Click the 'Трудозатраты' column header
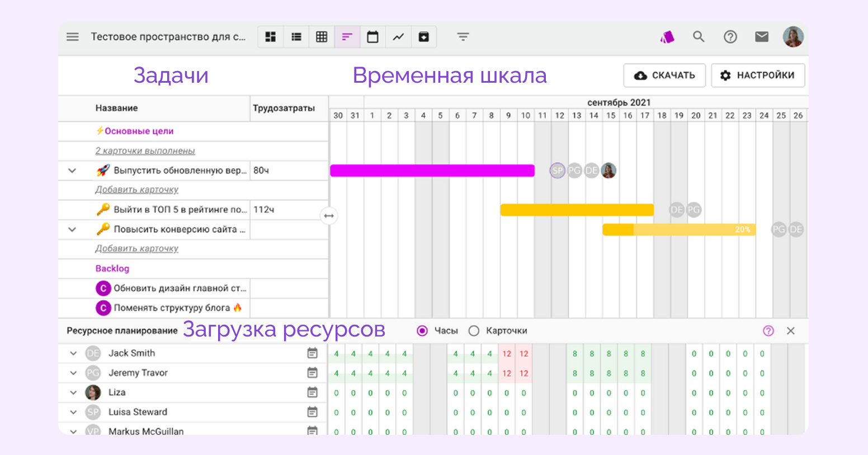Viewport: 868px width, 455px height. pos(284,108)
